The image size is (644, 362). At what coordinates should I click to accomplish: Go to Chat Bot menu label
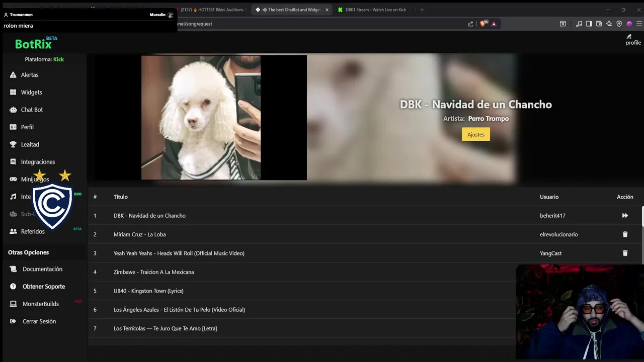32,110
